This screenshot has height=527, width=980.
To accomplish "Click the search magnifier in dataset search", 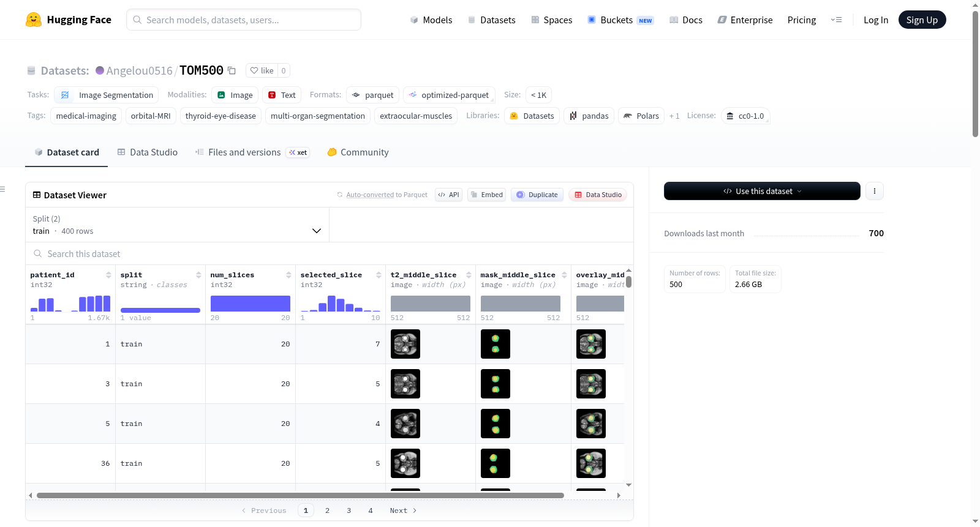I will coord(38,253).
